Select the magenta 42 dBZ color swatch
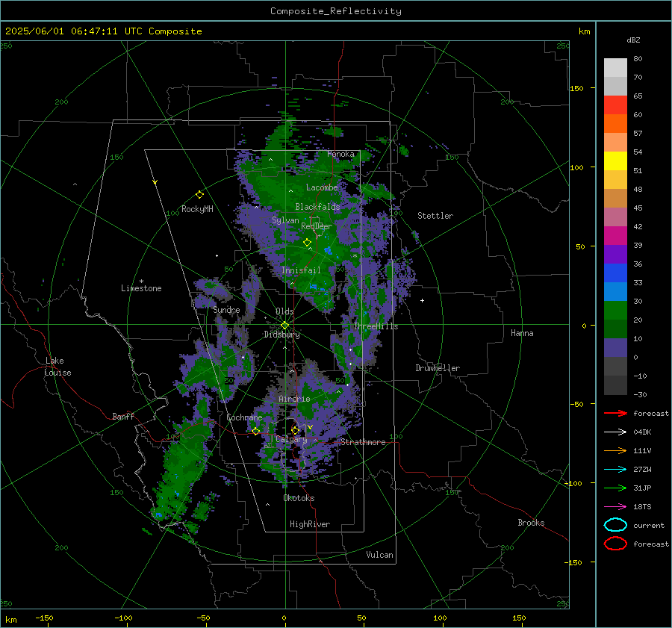 615,236
